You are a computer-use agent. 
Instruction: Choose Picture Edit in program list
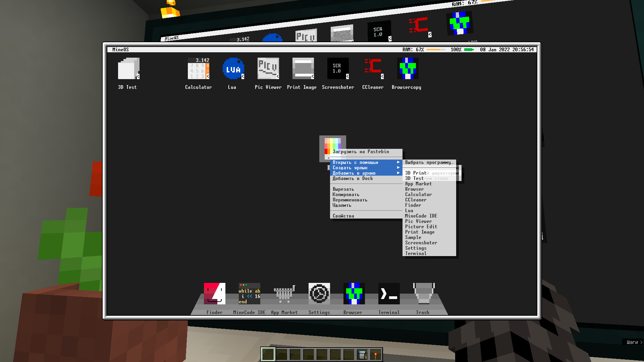pyautogui.click(x=421, y=227)
